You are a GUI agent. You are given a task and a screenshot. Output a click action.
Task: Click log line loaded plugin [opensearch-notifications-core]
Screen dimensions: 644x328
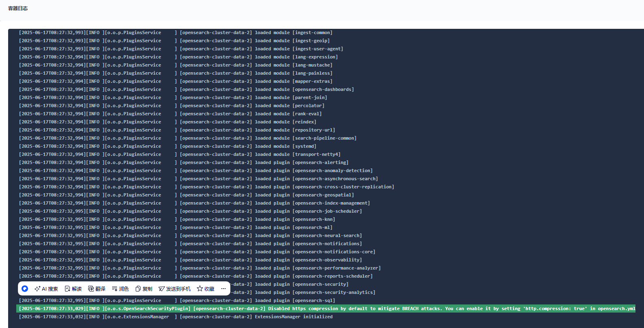point(197,252)
